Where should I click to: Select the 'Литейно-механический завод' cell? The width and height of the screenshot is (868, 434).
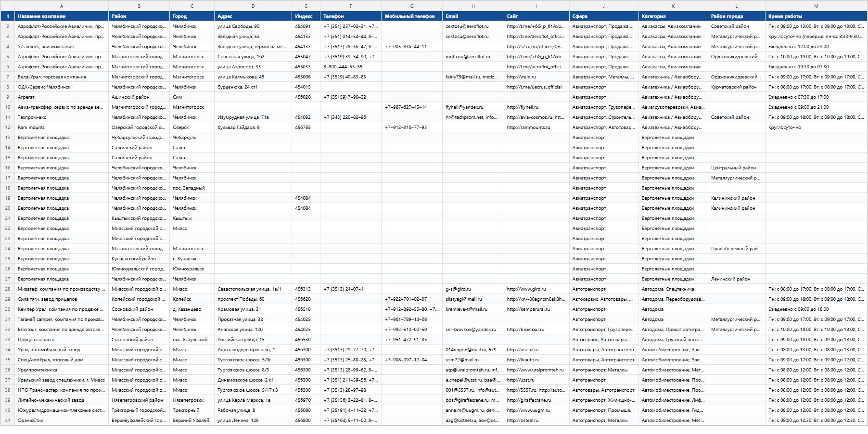[62, 400]
